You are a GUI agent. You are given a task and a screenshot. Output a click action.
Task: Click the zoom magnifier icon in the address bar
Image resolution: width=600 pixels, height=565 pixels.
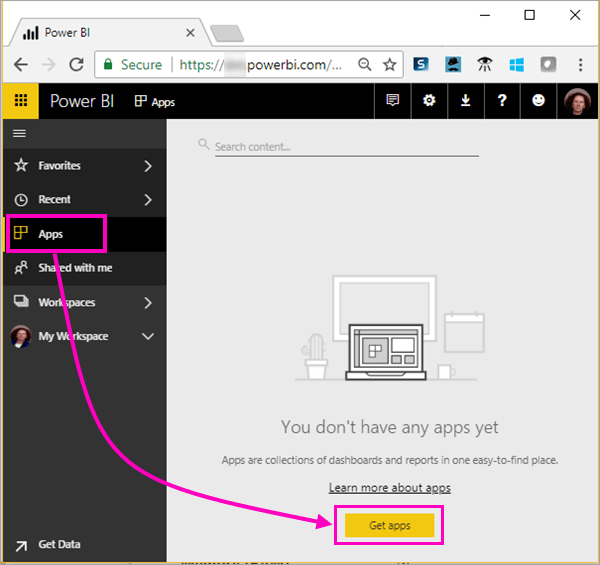tap(364, 64)
